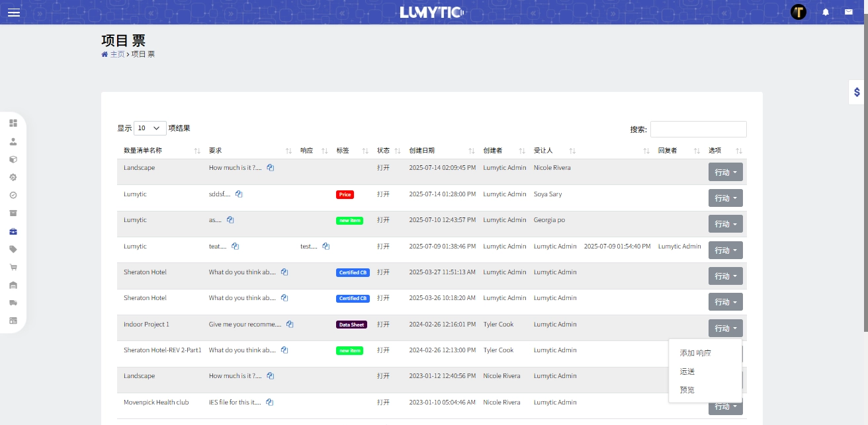
Task: Sort by 回复者 column
Action: [x=697, y=151]
